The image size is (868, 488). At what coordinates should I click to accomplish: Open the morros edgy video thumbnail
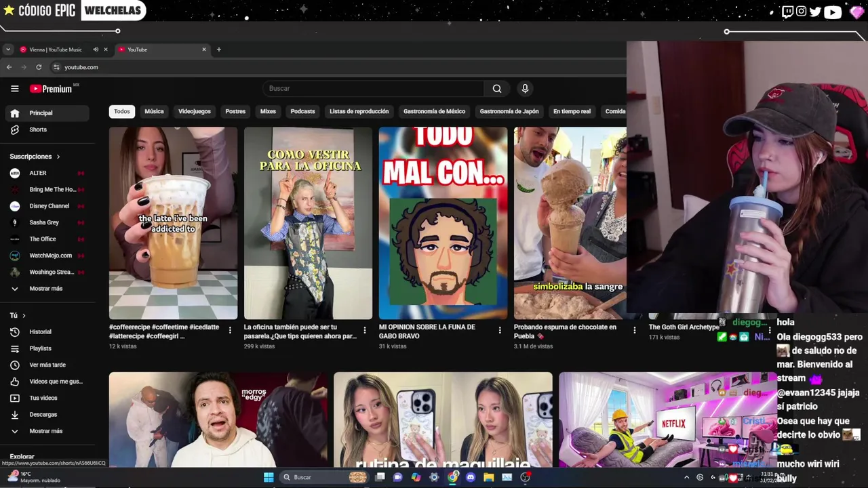(x=218, y=420)
